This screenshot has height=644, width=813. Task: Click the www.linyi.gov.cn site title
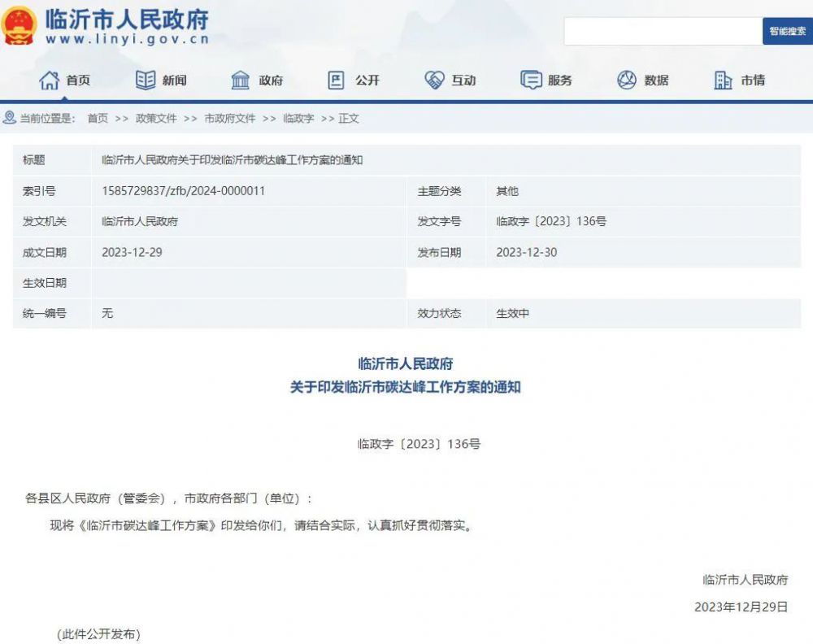point(127,38)
